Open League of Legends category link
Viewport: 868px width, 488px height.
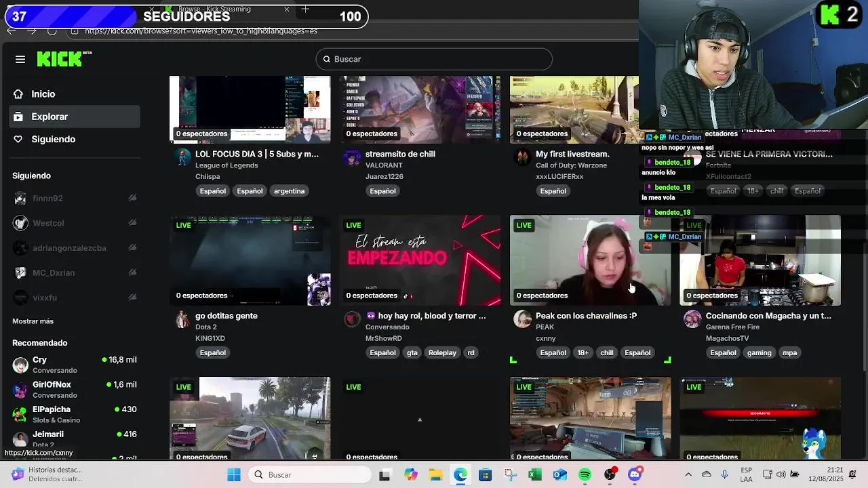pos(226,165)
